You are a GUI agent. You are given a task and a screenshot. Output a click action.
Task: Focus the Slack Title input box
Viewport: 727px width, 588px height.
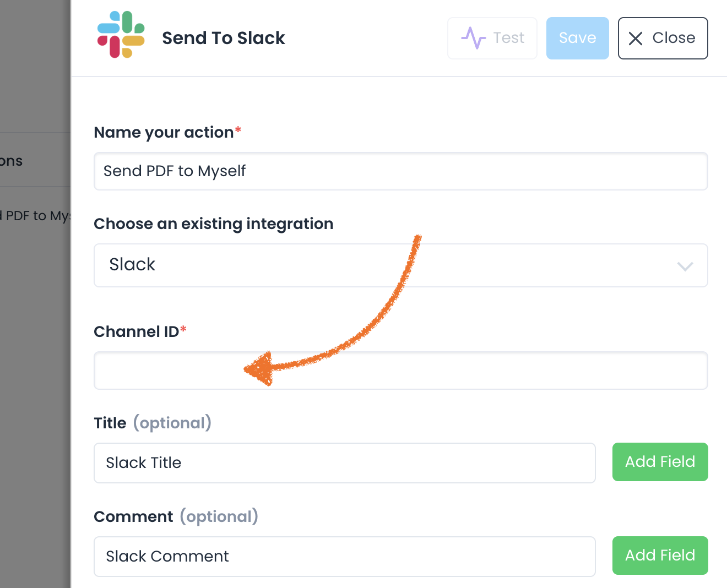pyautogui.click(x=344, y=463)
